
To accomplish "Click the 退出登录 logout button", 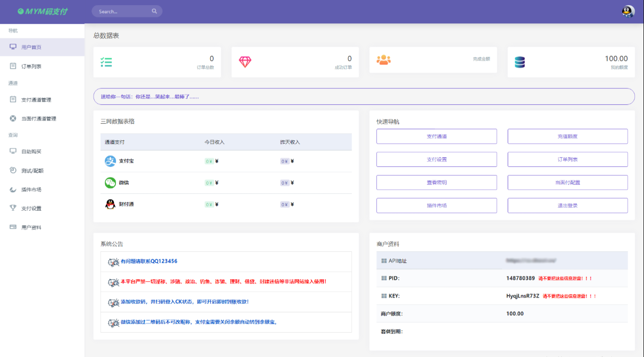I will tap(568, 205).
